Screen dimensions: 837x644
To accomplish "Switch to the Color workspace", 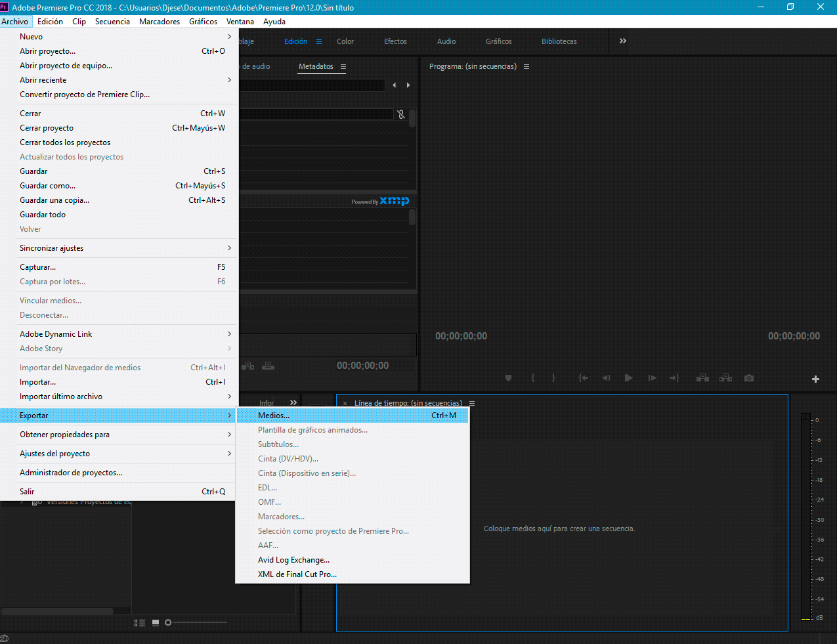I will tap(345, 41).
